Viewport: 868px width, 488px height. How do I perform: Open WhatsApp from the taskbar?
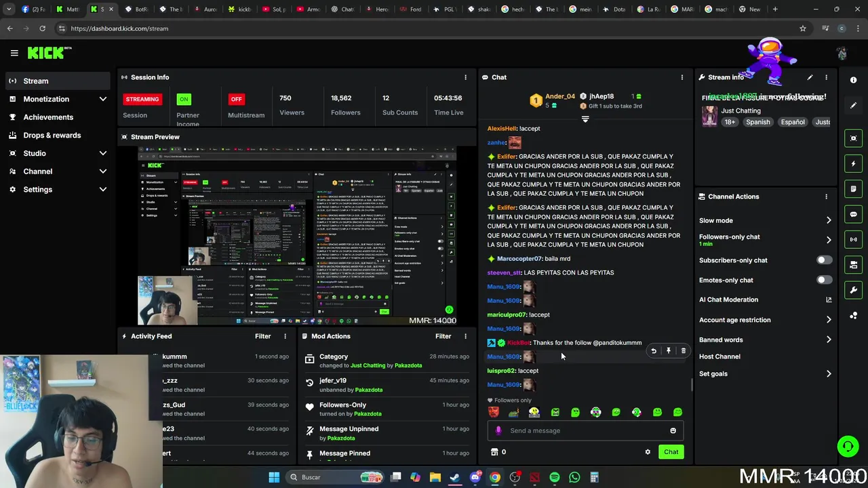click(x=574, y=477)
